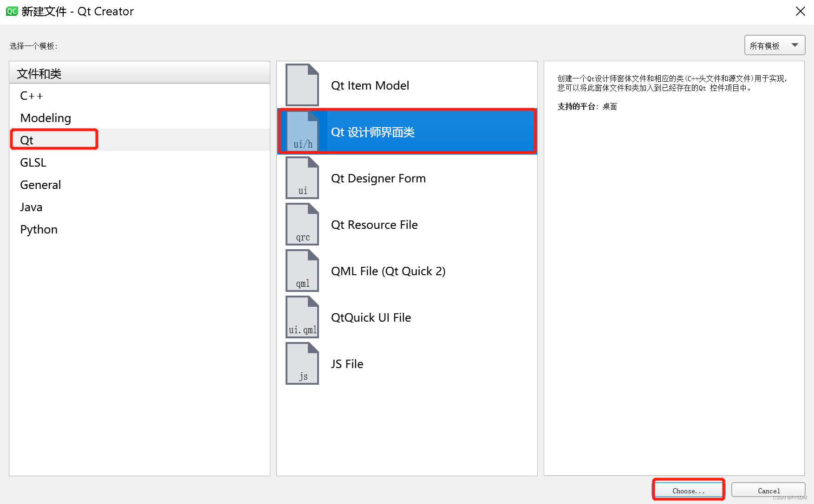Image resolution: width=814 pixels, height=504 pixels.
Task: Select the Python category
Action: [x=139, y=229]
